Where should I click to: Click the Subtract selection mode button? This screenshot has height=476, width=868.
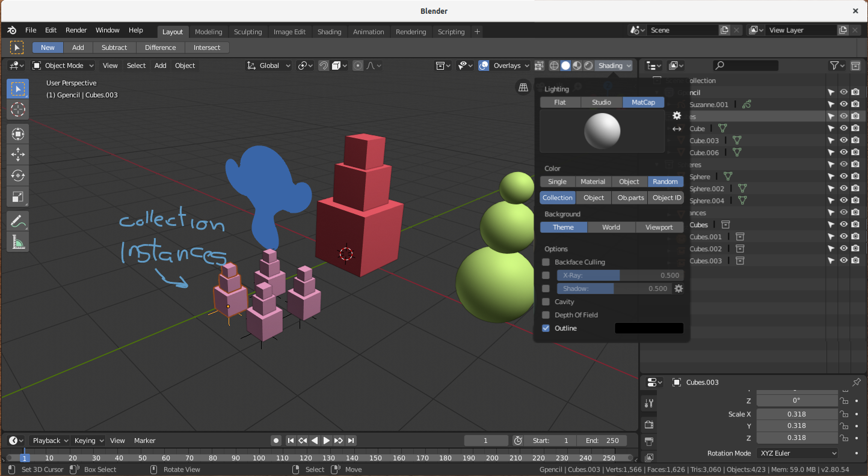(114, 47)
